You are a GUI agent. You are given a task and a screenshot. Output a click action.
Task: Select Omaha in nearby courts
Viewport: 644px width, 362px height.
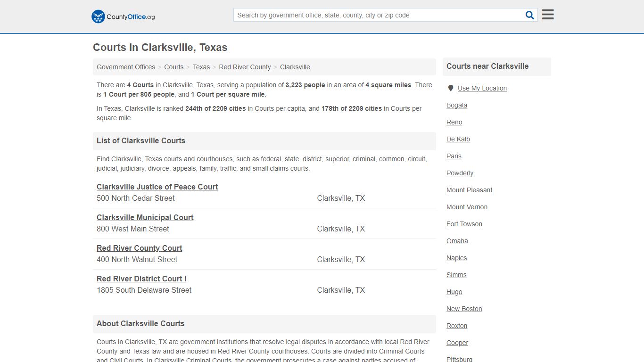click(457, 241)
